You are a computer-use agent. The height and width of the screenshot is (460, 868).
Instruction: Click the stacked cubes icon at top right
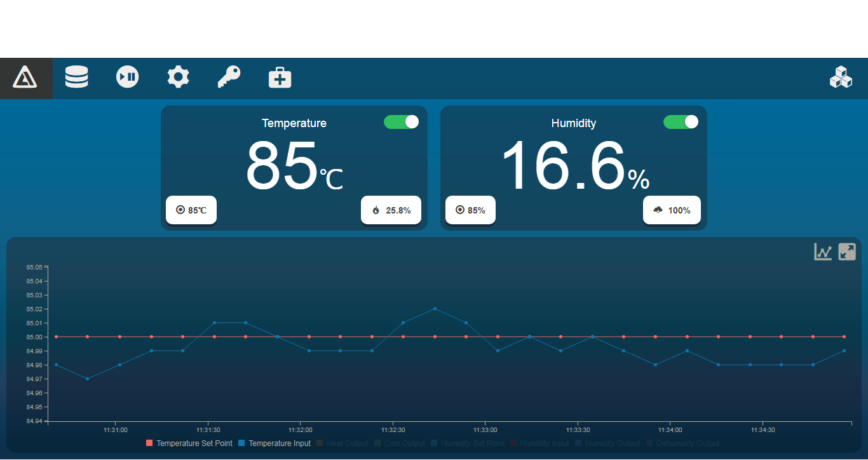(841, 77)
